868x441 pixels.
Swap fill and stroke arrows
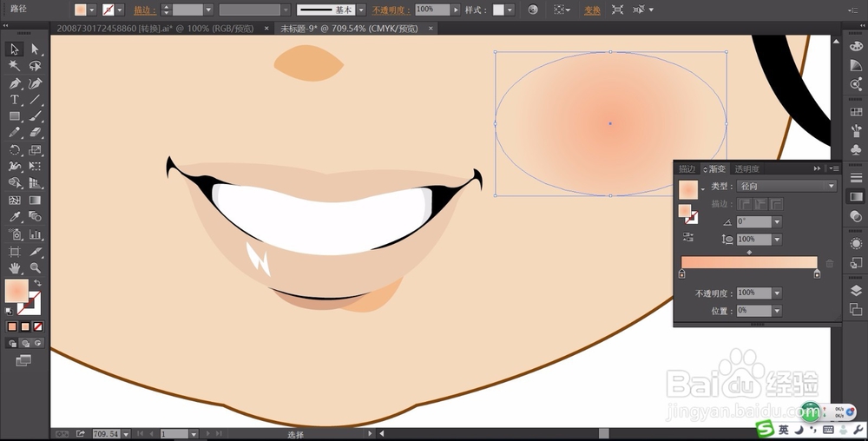coord(37,283)
